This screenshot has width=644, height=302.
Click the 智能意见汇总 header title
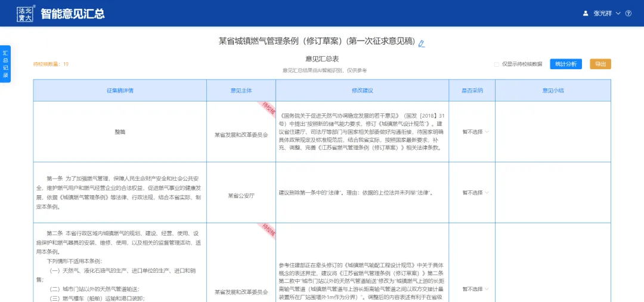click(72, 13)
